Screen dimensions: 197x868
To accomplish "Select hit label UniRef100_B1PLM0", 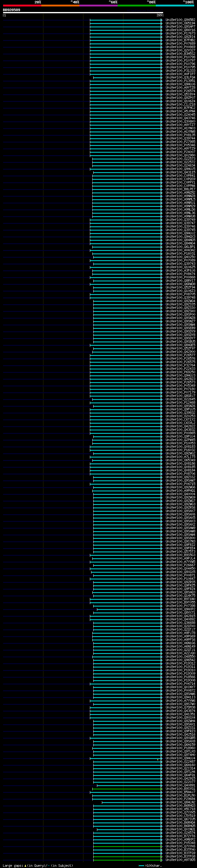I will (180, 796).
